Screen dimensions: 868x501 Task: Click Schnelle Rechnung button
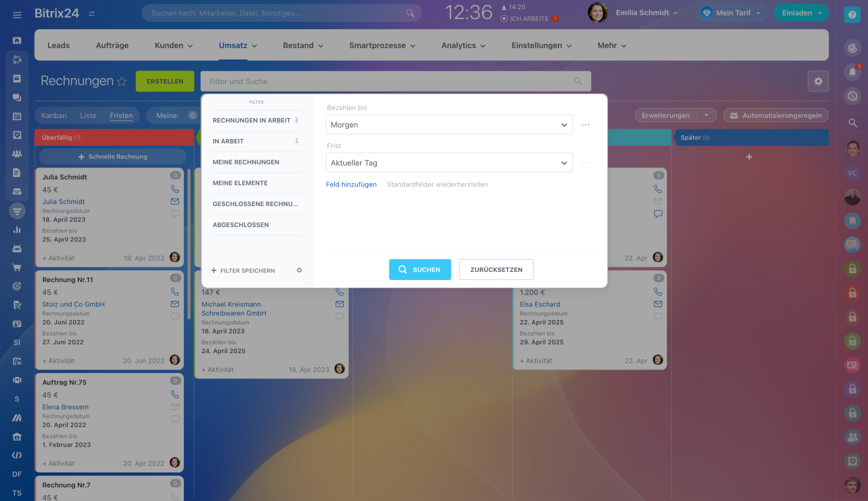pos(112,157)
